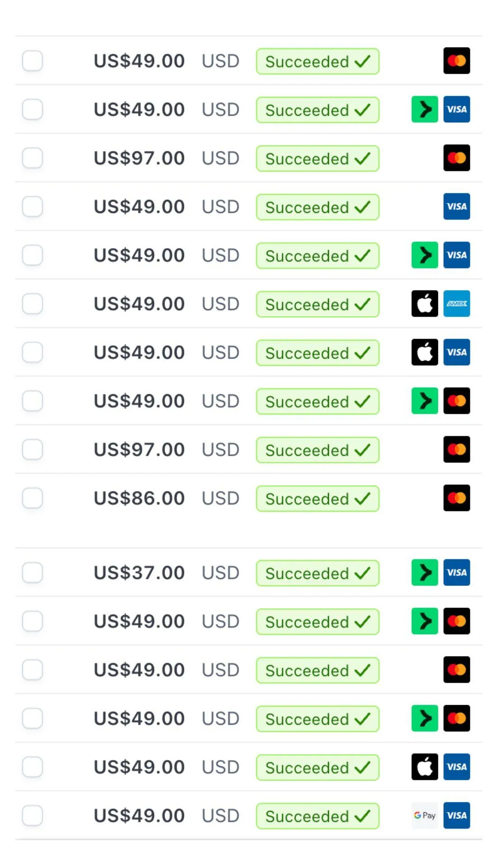Click the Visa icon in US$37.00 row
The height and width of the screenshot is (868, 488).
point(456,573)
